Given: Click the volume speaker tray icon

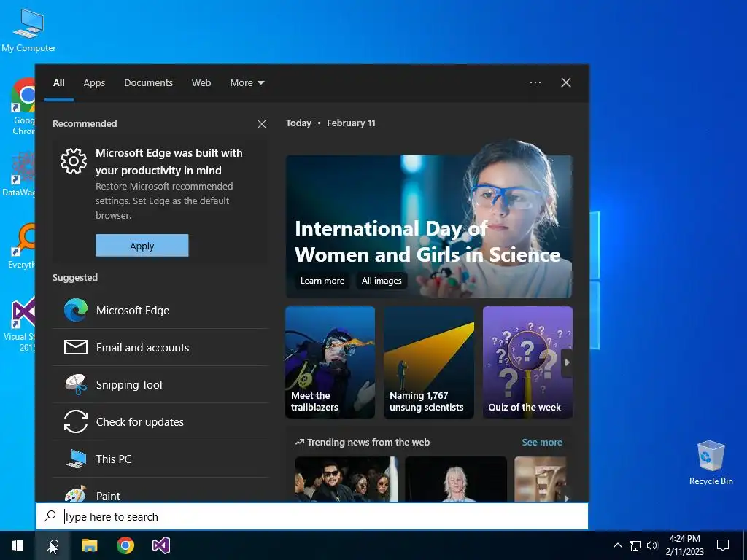Looking at the screenshot, I should (x=652, y=545).
